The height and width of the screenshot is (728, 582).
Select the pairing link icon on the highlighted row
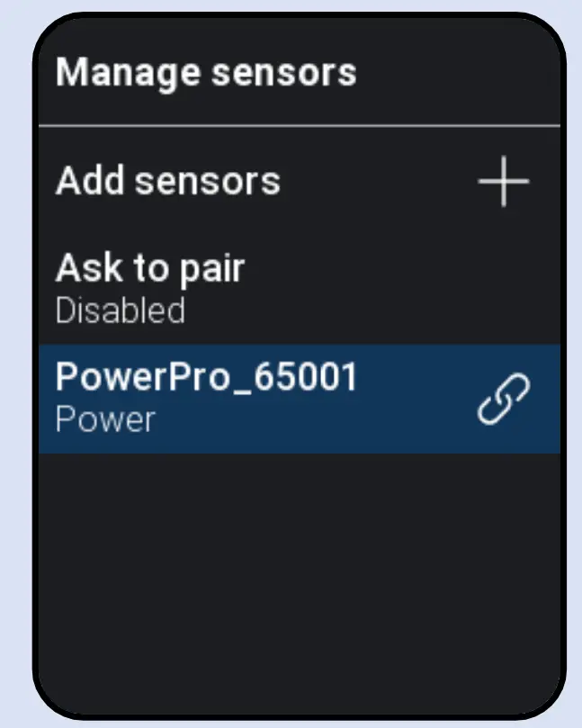coord(503,399)
